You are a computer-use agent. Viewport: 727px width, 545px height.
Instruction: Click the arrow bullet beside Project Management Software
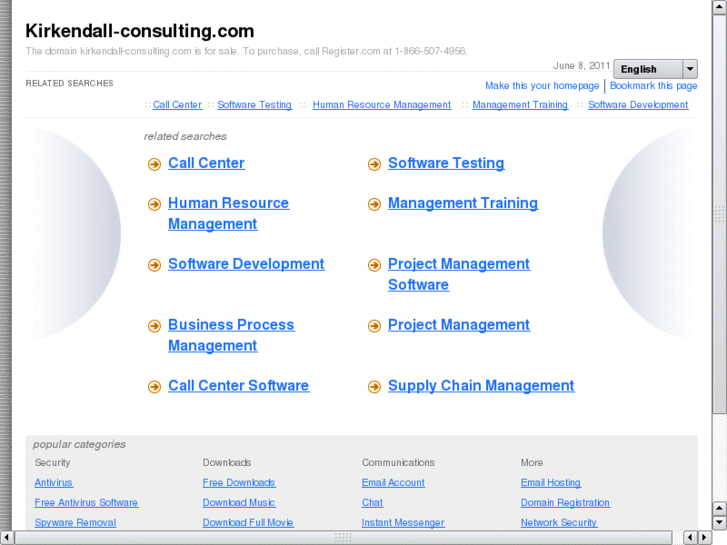click(x=374, y=265)
